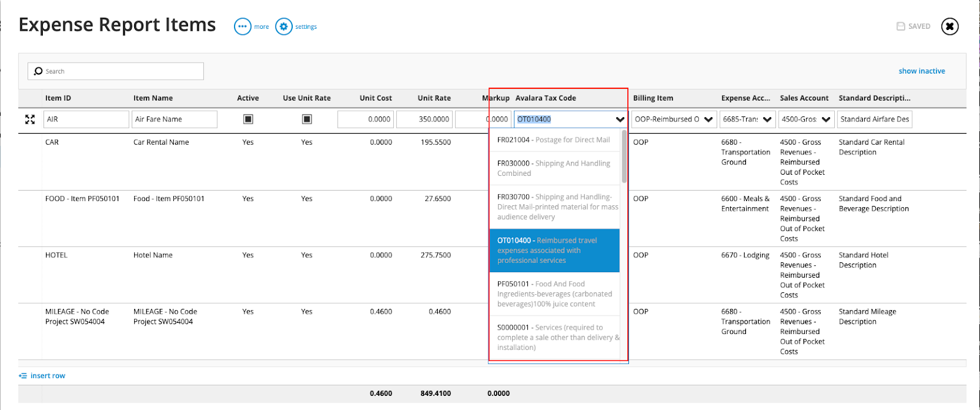
Task: Choose FR021004 Postage for Direct Mail
Action: [554, 140]
